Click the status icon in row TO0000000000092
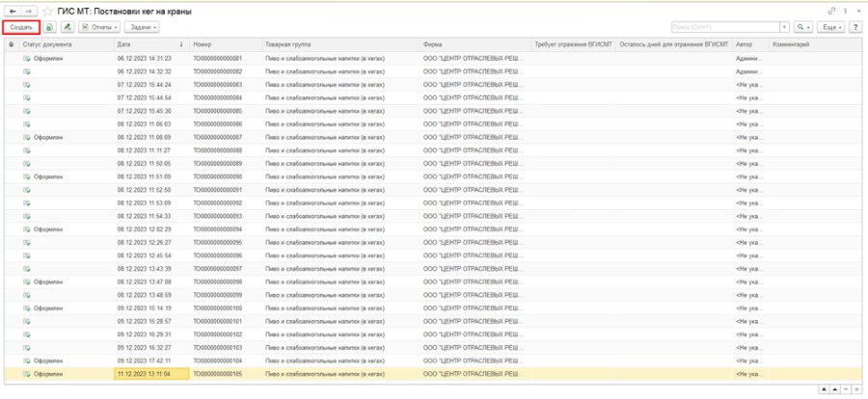Image resolution: width=868 pixels, height=399 pixels. [x=27, y=203]
